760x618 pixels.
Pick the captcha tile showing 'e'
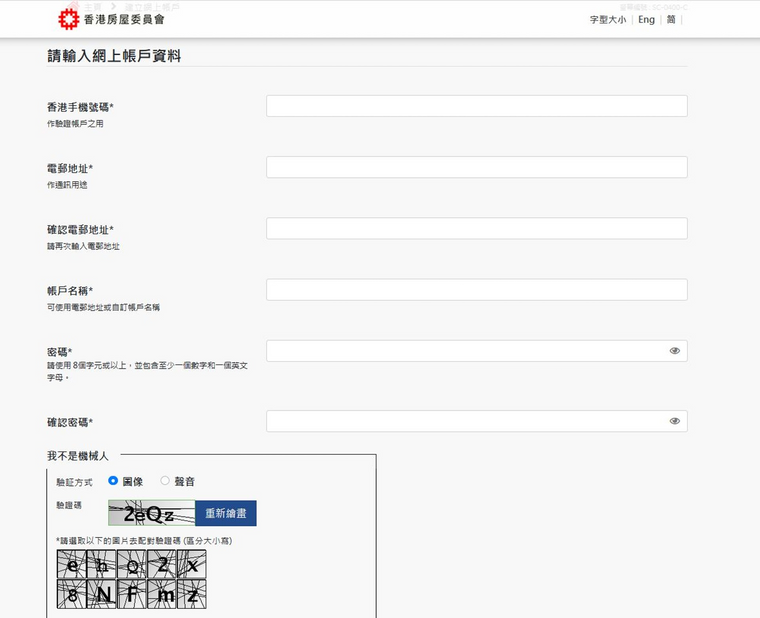click(72, 564)
